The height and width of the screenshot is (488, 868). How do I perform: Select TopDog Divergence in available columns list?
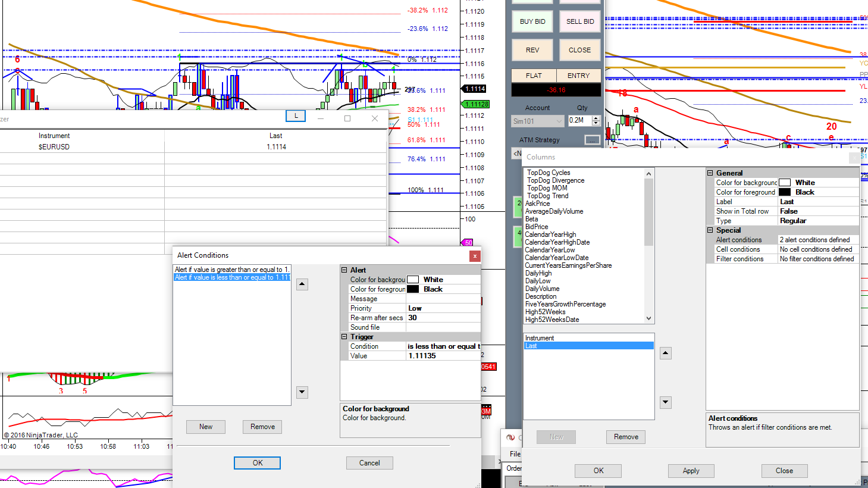pyautogui.click(x=556, y=180)
